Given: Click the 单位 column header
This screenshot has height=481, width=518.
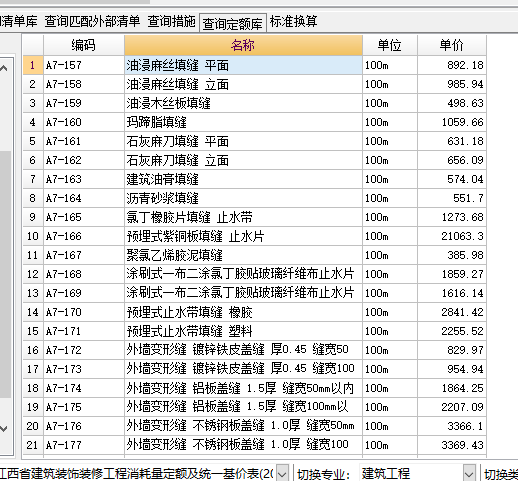Looking at the screenshot, I should (x=389, y=45).
